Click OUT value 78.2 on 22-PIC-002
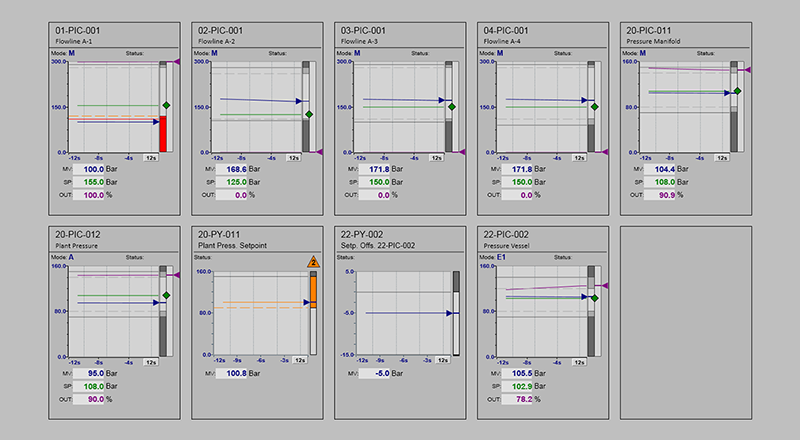800x440 pixels. coord(517,399)
